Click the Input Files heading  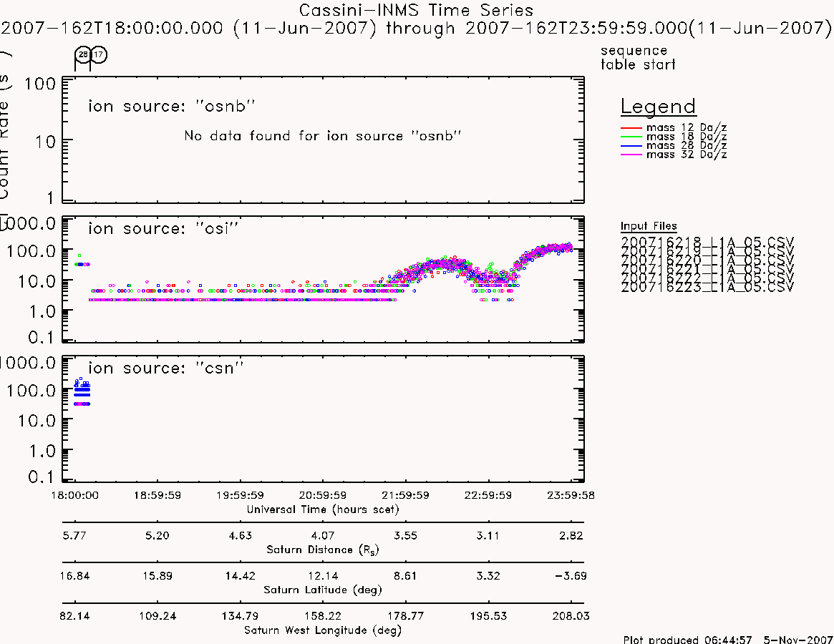(649, 226)
